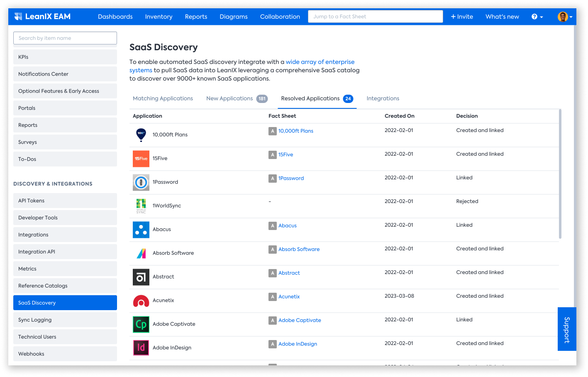The width and height of the screenshot is (588, 377).
Task: Open the Abacus fact sheet link
Action: [x=288, y=225]
